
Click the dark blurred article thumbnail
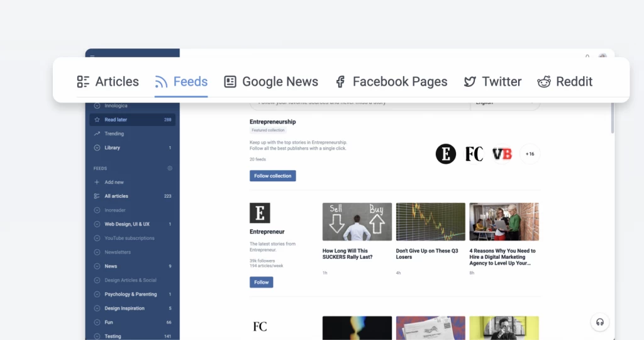tap(357, 328)
